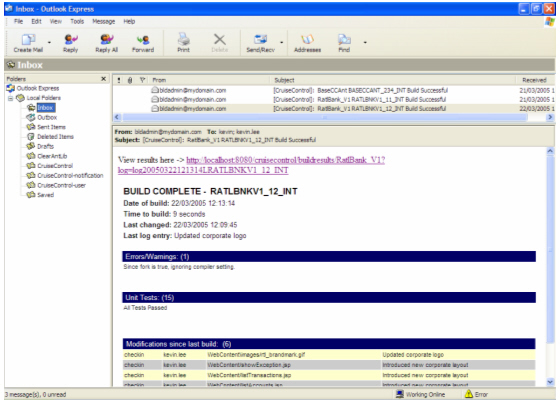
Task: Open the File menu
Action: click(19, 21)
